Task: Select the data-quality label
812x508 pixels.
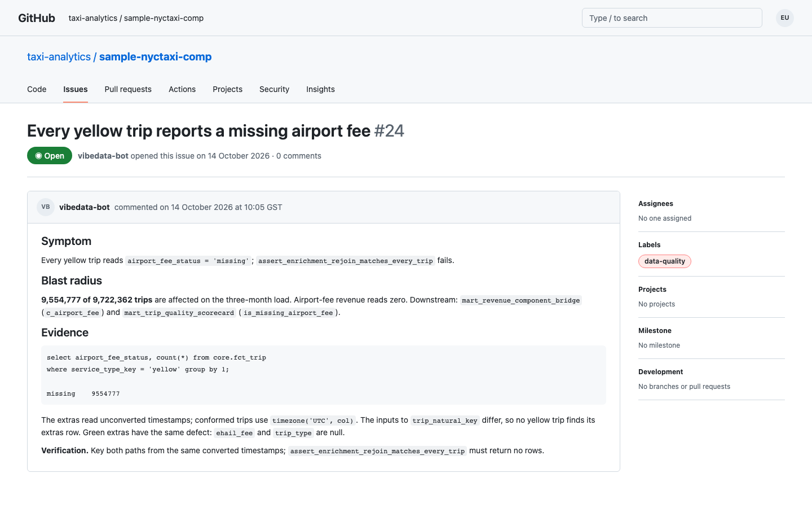Action: (x=665, y=261)
